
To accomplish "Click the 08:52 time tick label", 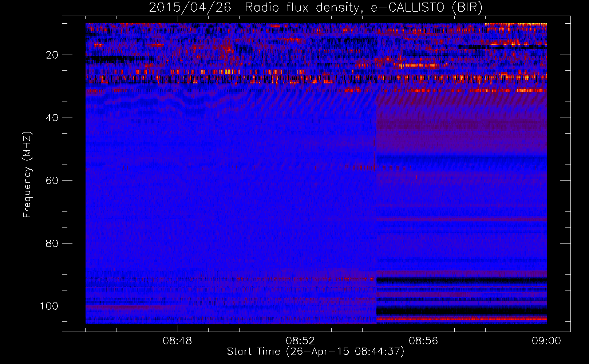I will (300, 341).
